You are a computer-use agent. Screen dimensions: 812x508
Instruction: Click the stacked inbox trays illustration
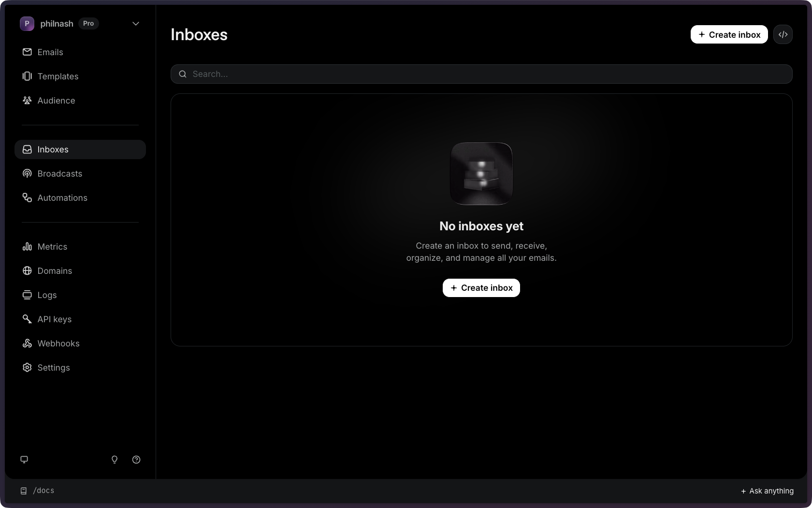click(481, 174)
